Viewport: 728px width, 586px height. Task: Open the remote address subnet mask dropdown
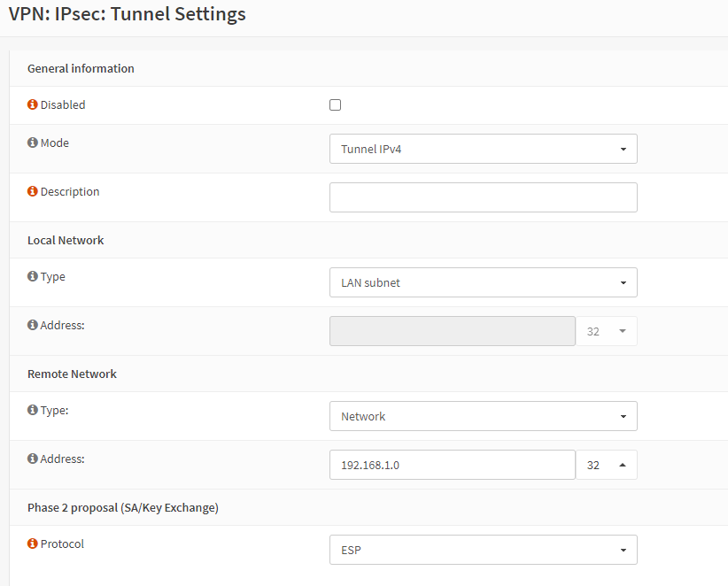coord(606,465)
